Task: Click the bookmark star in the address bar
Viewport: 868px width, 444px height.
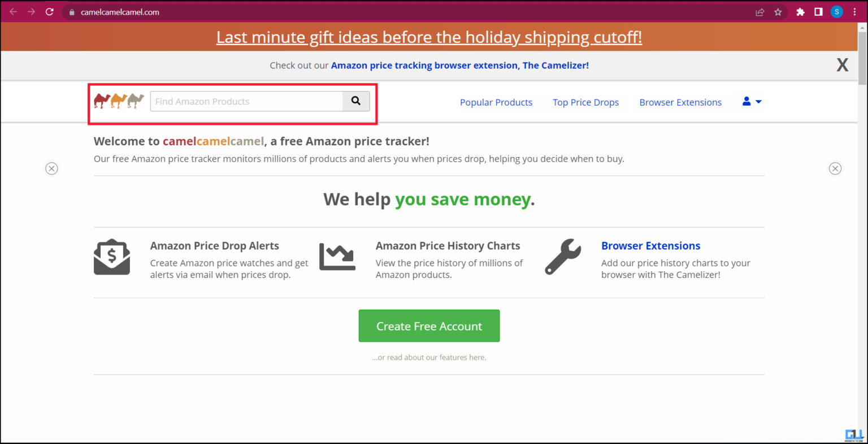Action: point(779,11)
